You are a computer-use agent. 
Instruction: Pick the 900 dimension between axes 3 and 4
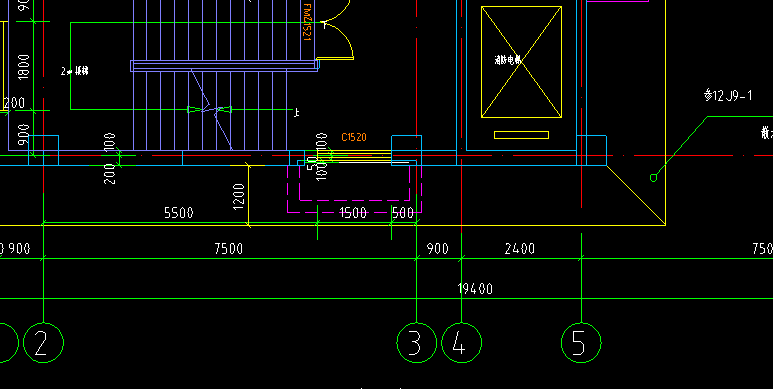click(437, 248)
